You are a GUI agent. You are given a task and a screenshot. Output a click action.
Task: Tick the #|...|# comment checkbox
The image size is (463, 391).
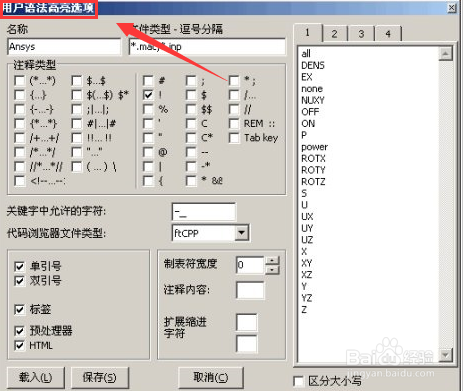(77, 124)
